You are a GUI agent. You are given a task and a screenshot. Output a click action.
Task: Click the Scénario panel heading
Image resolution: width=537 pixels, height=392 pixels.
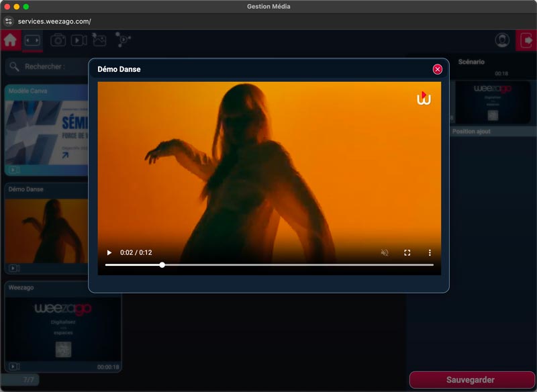pos(471,62)
